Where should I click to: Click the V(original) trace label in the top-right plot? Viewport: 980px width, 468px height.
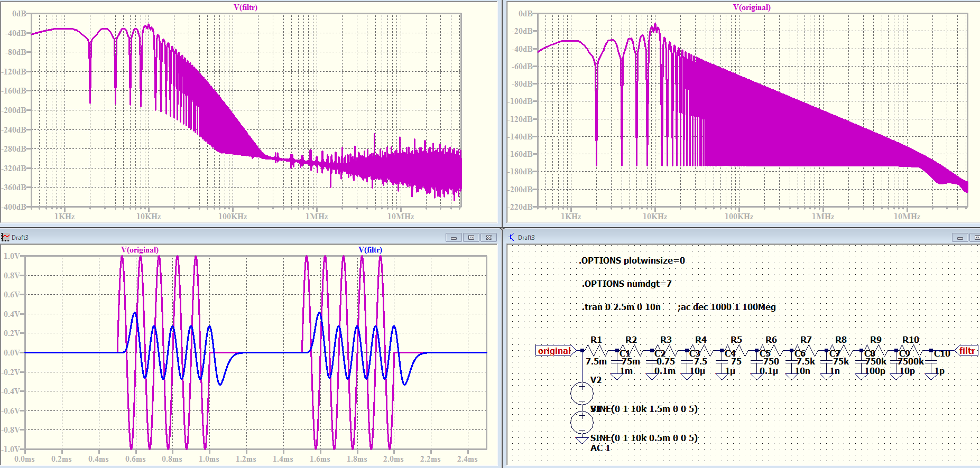pos(752,7)
